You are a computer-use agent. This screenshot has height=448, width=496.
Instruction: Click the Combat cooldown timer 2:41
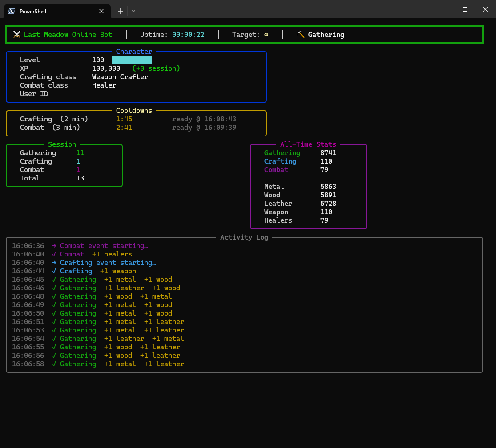tap(124, 128)
